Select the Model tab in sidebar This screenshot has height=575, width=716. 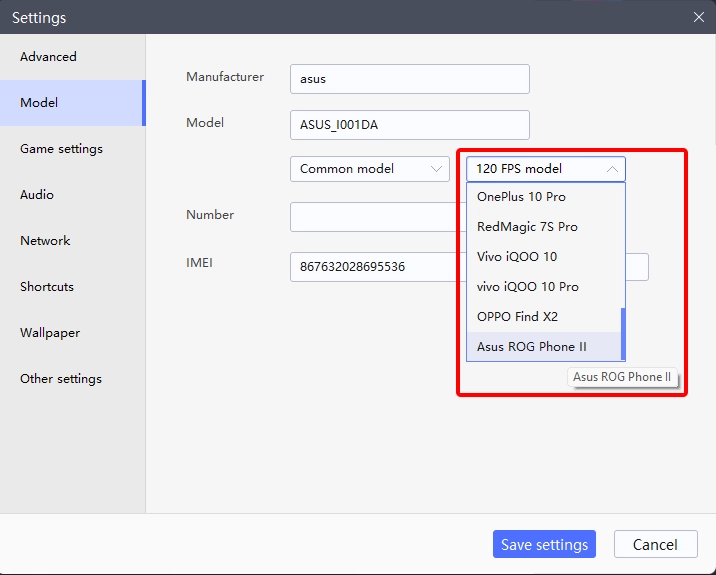point(73,103)
